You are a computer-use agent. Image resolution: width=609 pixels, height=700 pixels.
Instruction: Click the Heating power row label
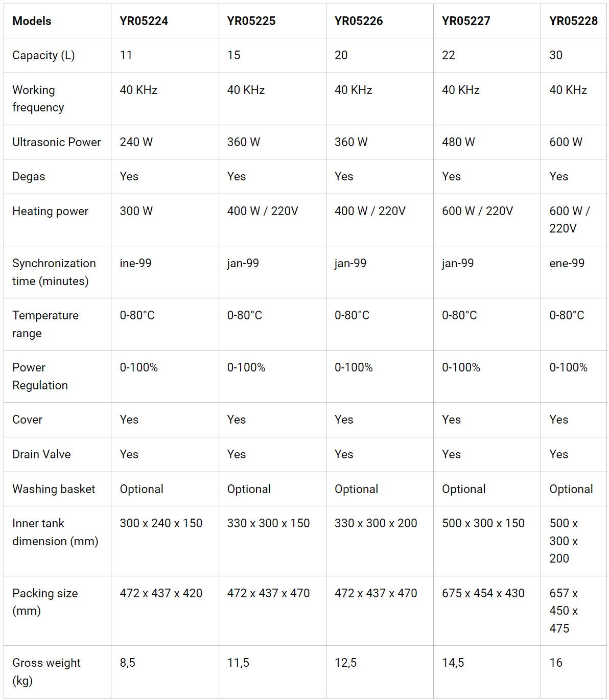click(x=50, y=211)
